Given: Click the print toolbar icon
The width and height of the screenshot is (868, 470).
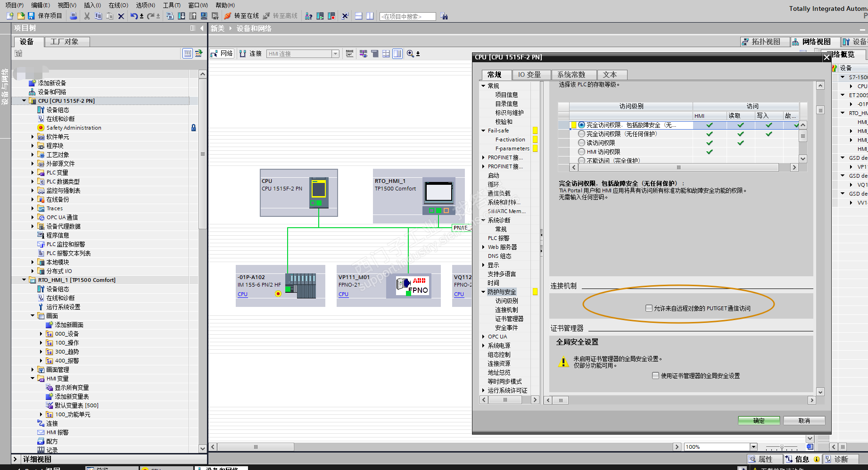Looking at the screenshot, I should [73, 16].
